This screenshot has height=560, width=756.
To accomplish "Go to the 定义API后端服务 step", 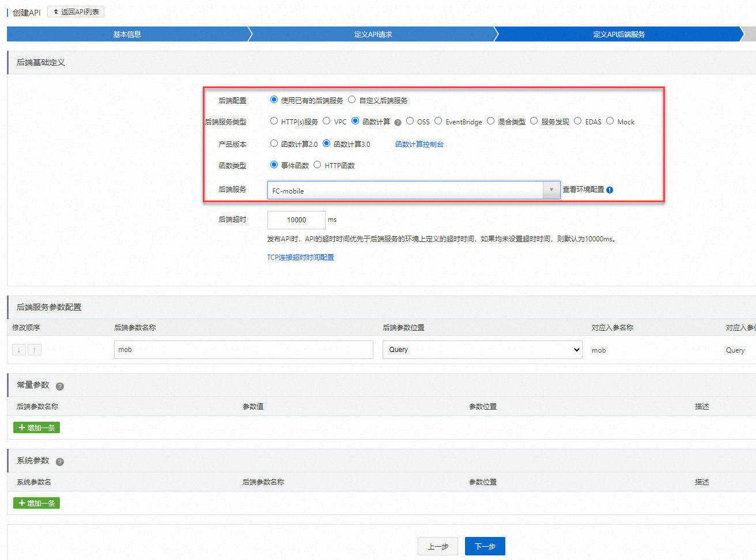I will (x=619, y=34).
